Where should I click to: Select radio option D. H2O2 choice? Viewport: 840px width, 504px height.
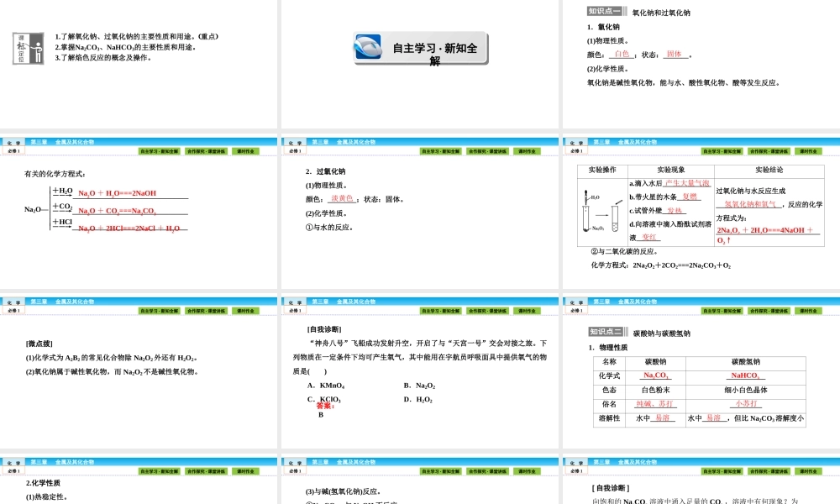[x=420, y=399]
